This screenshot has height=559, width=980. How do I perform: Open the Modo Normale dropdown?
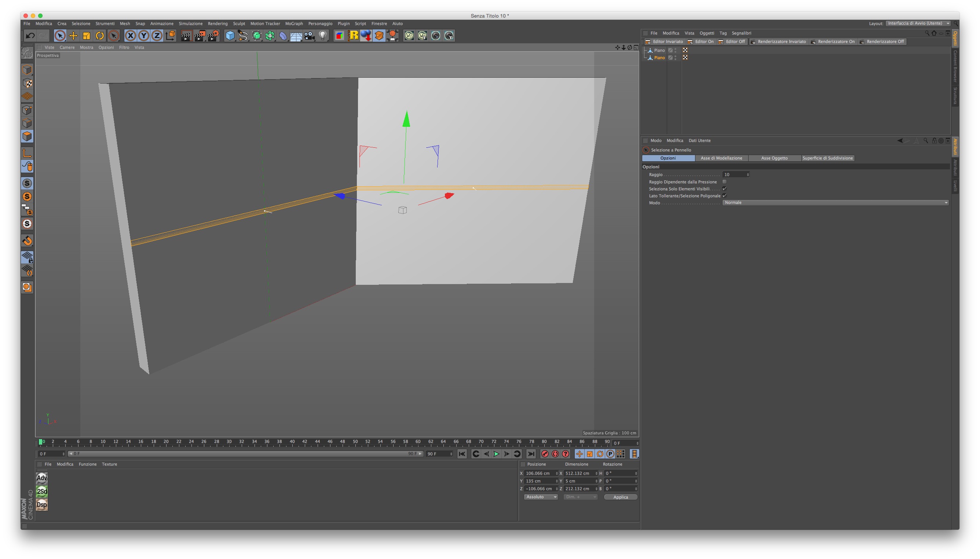pos(835,203)
